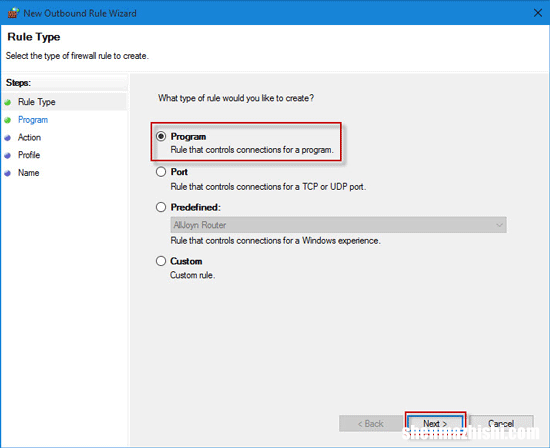Viewport: 550px width, 448px height.
Task: Click the 'Rule Type' page heading
Action: pyautogui.click(x=34, y=37)
